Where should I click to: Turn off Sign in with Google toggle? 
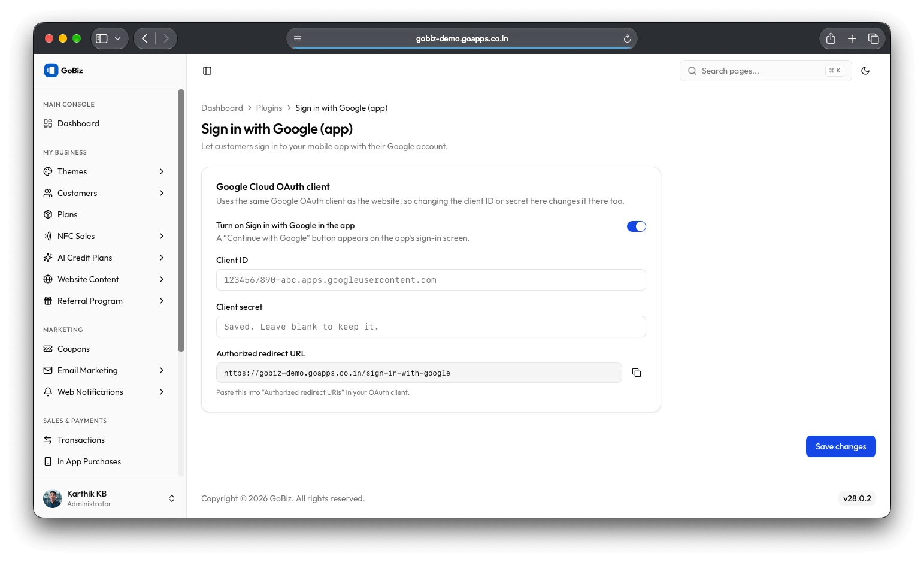637,226
